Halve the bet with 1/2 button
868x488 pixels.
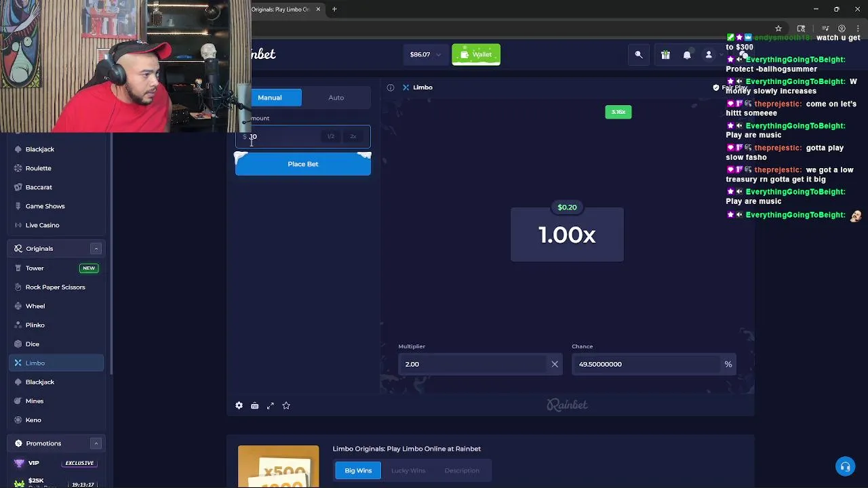(331, 136)
